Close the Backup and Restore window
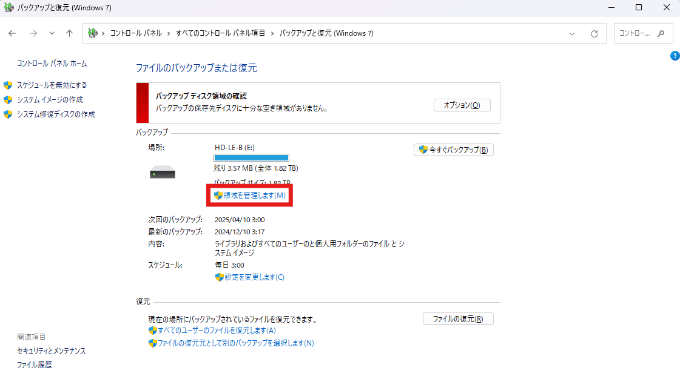The width and height of the screenshot is (680, 379). (667, 7)
